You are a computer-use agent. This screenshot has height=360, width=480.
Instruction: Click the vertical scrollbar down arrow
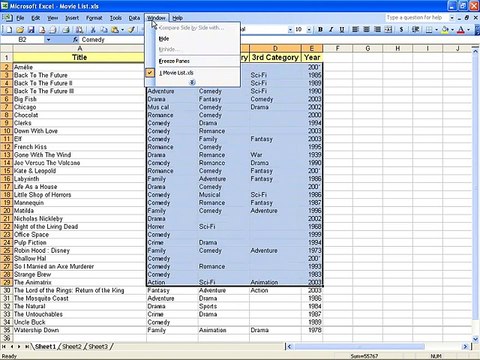click(476, 339)
